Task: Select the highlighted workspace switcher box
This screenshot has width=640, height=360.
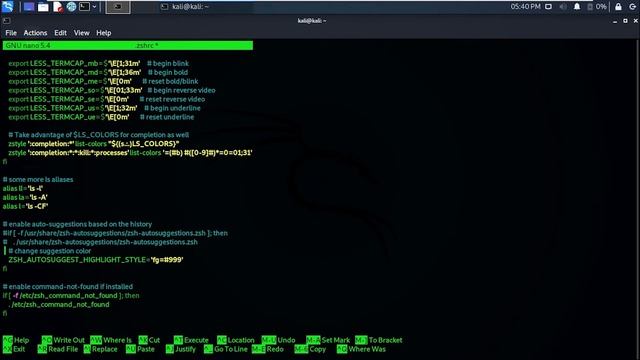Action: (x=118, y=7)
